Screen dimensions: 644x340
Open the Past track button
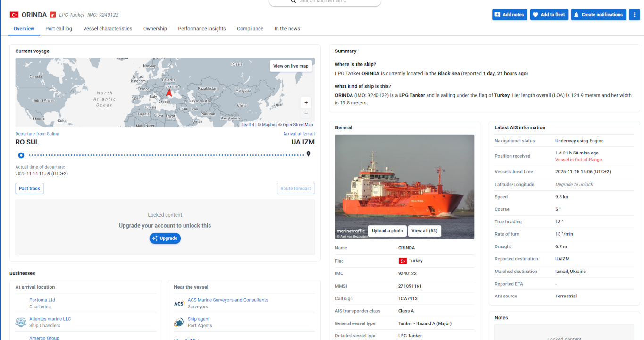pyautogui.click(x=29, y=188)
